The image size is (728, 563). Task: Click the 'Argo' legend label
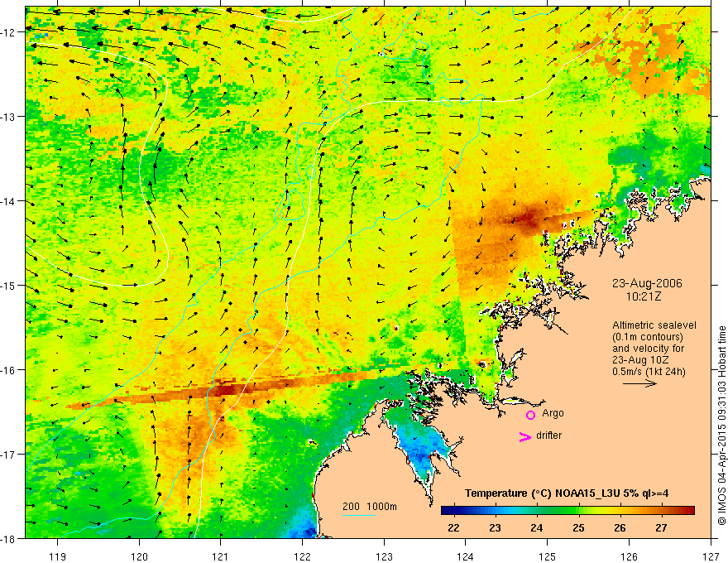[553, 413]
